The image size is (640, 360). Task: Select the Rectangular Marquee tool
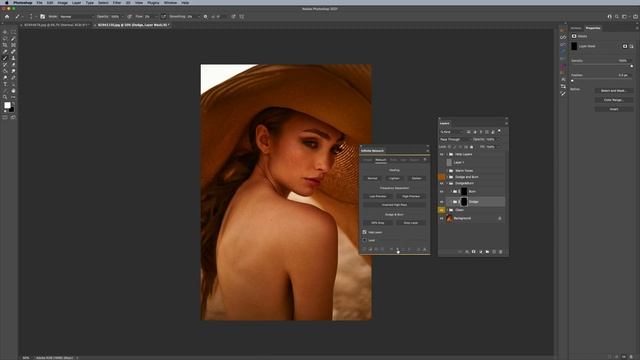pyautogui.click(x=13, y=32)
